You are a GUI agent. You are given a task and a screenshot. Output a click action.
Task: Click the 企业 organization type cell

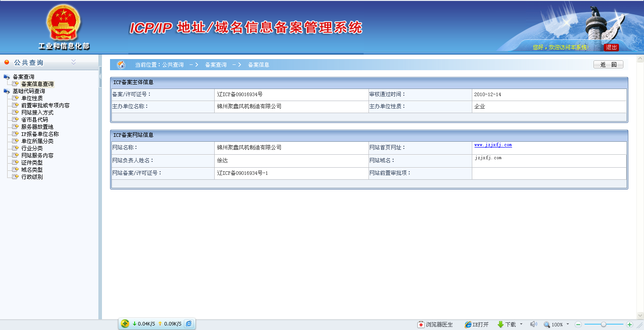click(549, 106)
